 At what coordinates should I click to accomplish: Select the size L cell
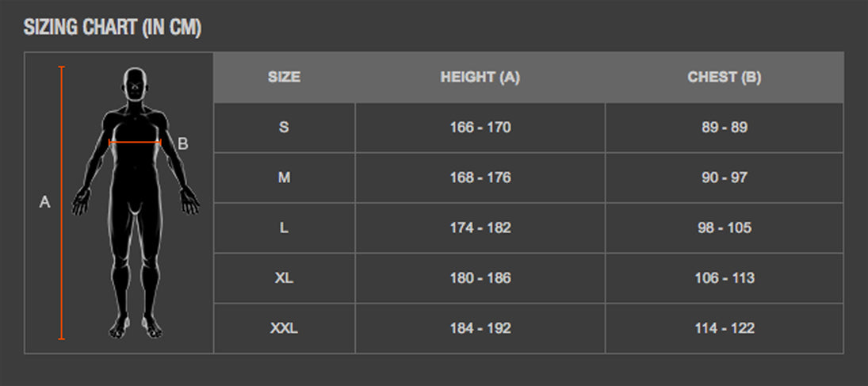(x=284, y=228)
